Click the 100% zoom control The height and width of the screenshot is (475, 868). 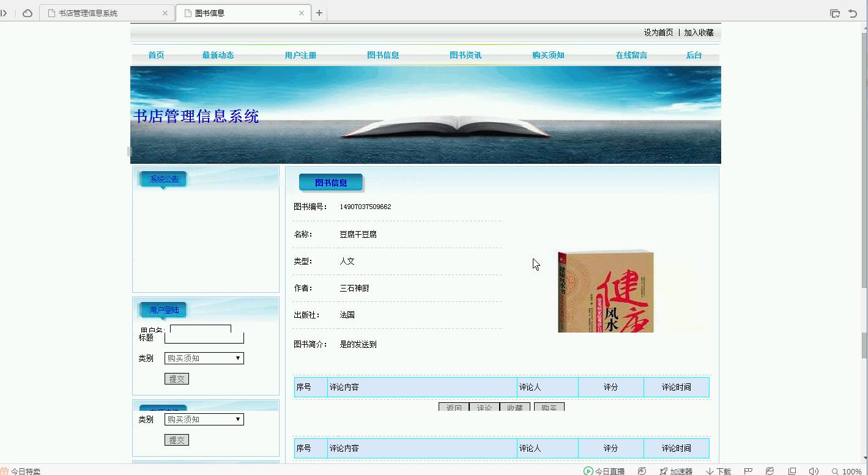(847, 471)
